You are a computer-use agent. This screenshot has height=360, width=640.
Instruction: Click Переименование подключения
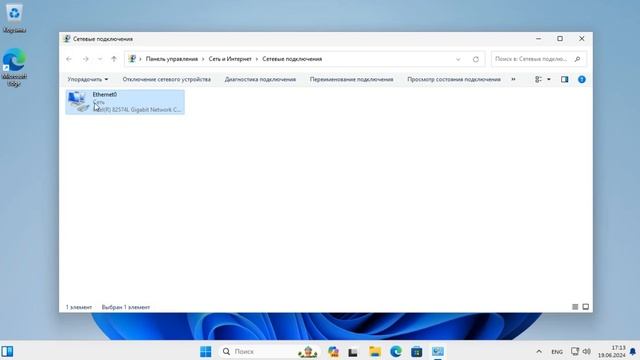tap(351, 79)
